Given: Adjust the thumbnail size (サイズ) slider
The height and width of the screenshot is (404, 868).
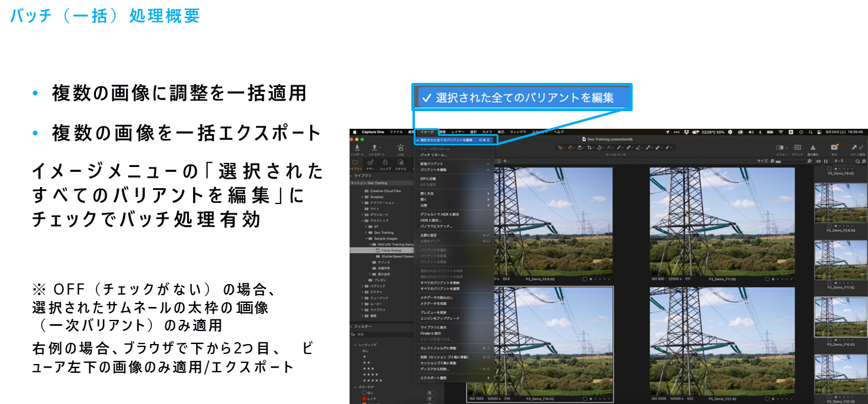Looking at the screenshot, I should coord(790,161).
